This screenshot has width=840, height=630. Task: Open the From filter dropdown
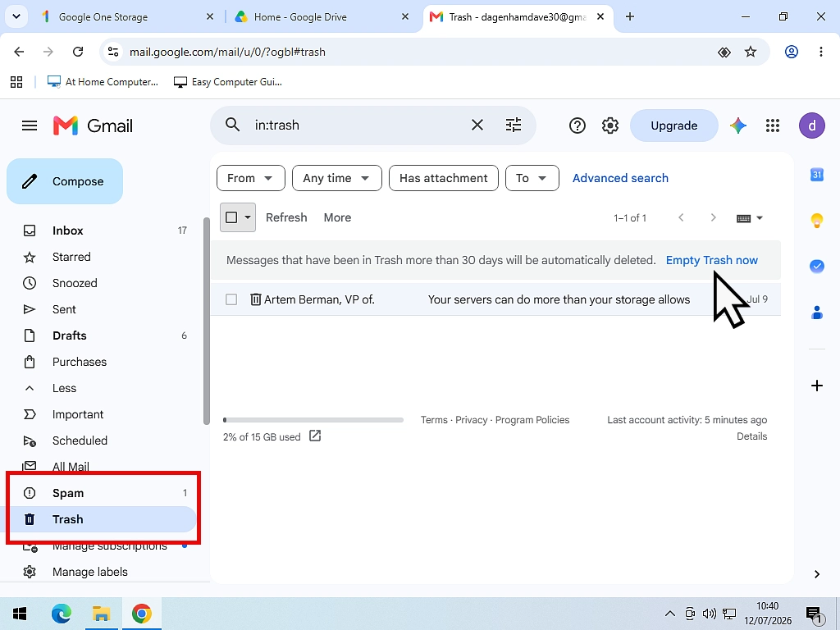click(x=251, y=178)
